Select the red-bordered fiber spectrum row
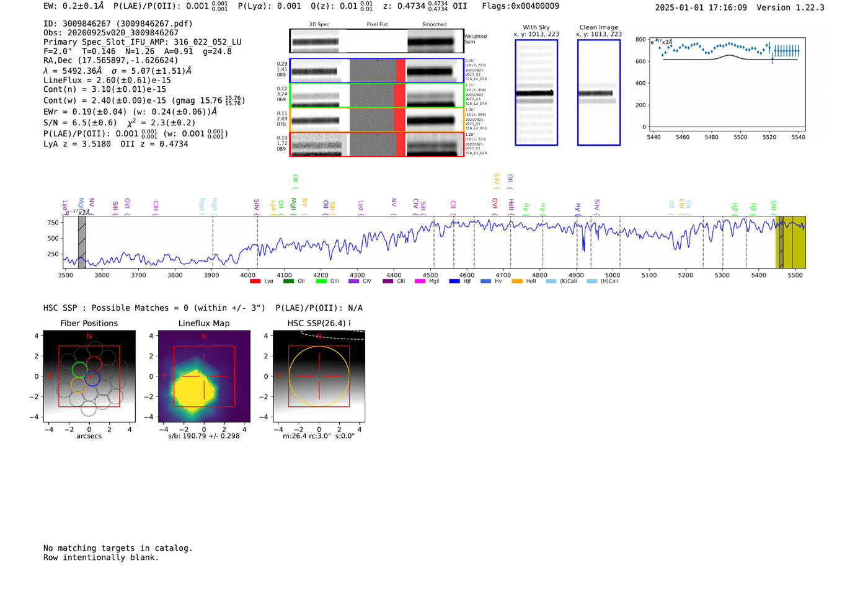The image size is (868, 591). point(376,144)
